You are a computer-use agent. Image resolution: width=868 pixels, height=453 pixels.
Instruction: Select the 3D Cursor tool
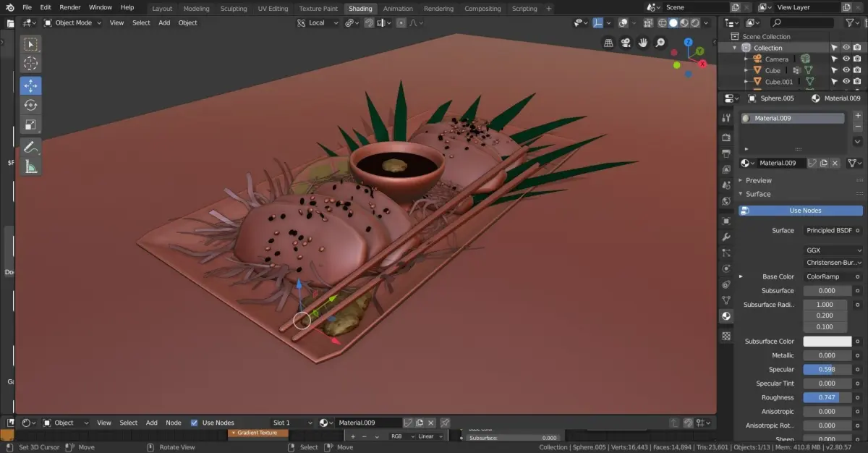(30, 64)
